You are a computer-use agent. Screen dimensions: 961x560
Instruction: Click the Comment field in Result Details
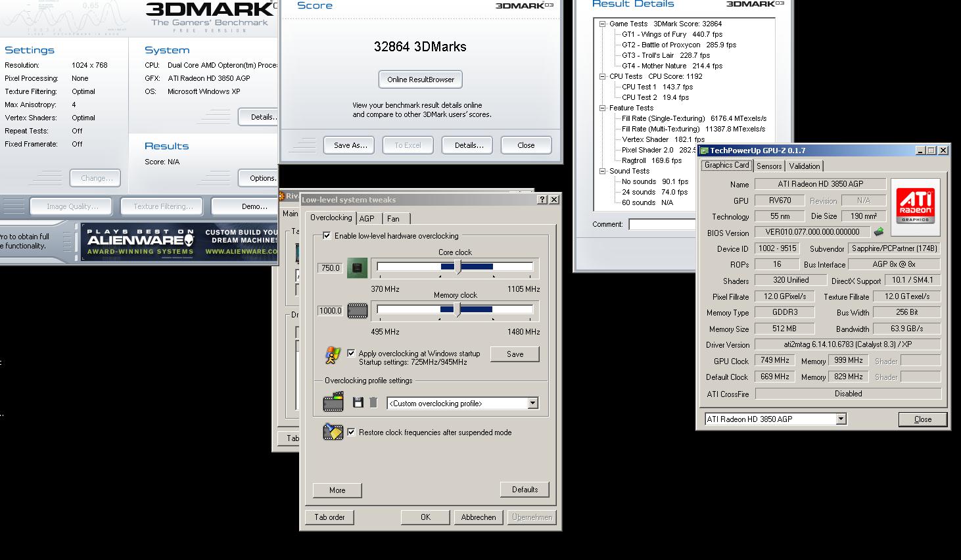click(x=662, y=225)
